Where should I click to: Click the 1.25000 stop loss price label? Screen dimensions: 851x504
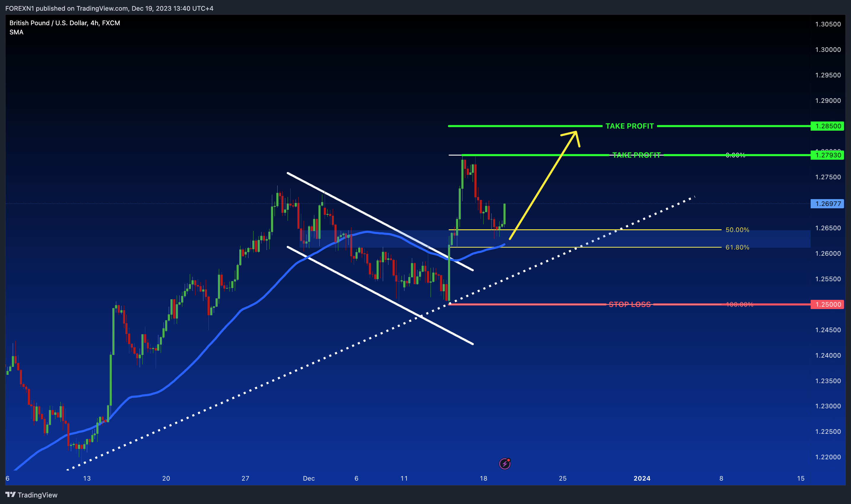828,304
